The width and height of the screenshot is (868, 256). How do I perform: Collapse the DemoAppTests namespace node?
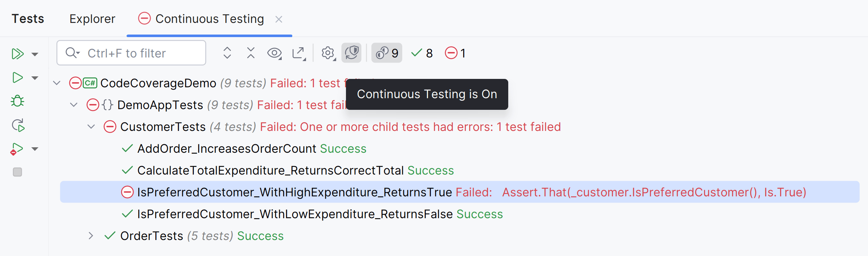click(x=74, y=105)
